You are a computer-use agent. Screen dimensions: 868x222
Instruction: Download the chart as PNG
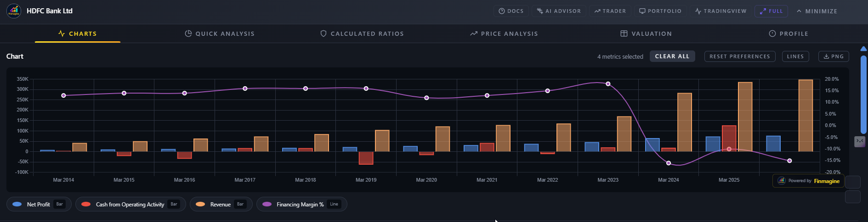(834, 56)
